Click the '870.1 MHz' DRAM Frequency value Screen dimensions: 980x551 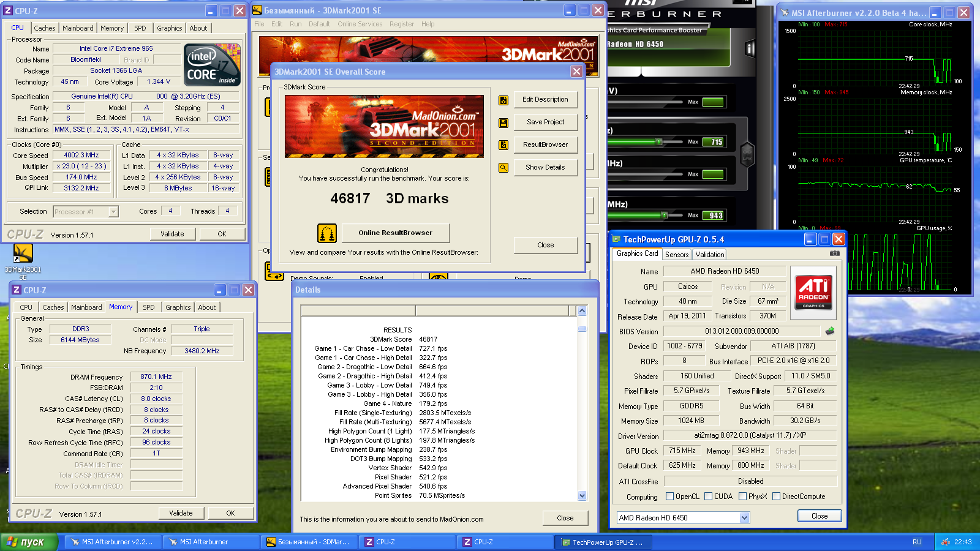[156, 377]
